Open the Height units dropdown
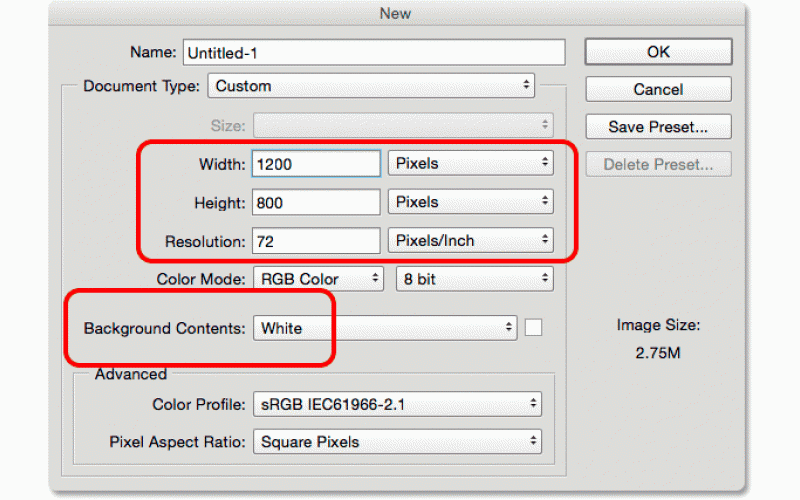 click(470, 202)
